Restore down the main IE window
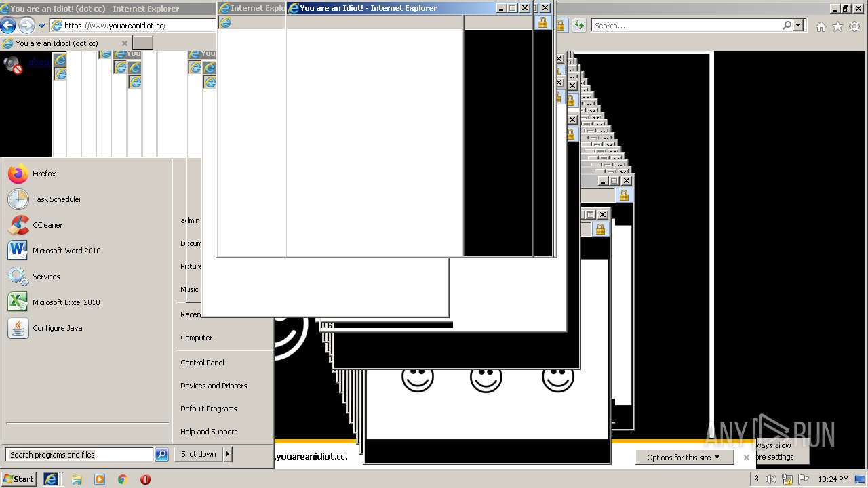Image resolution: width=868 pixels, height=488 pixels. click(x=845, y=9)
